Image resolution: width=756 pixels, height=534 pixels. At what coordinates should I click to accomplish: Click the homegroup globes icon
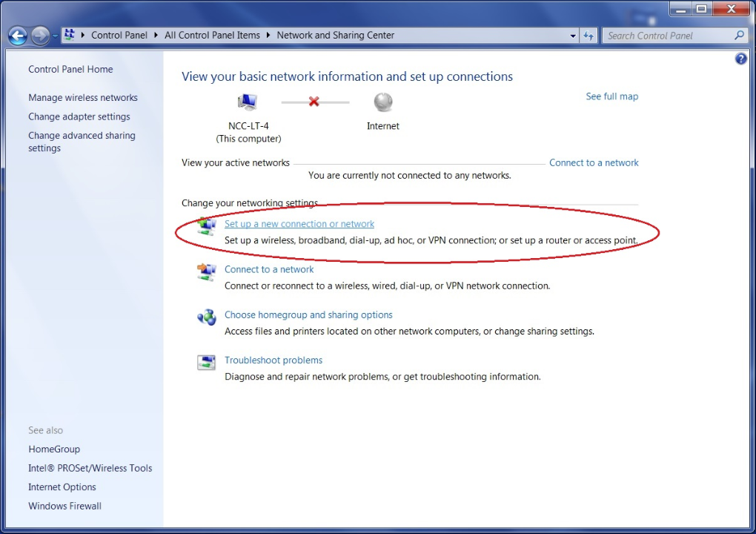206,317
